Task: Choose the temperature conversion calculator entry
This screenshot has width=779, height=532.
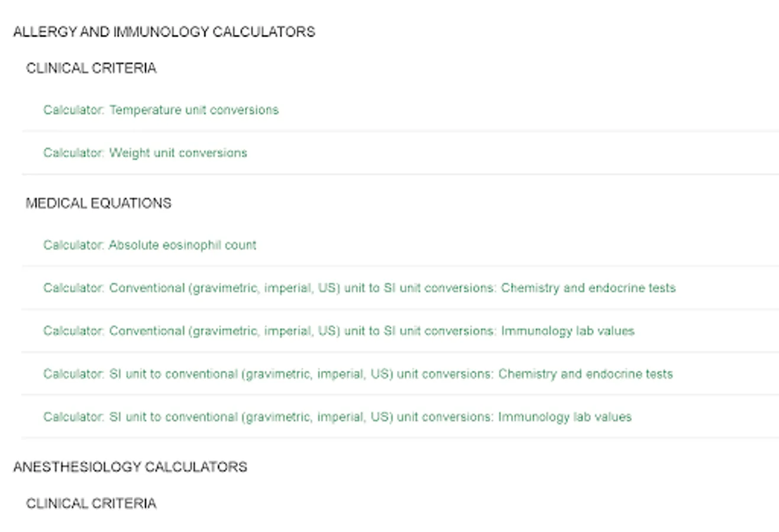Action: pos(160,110)
